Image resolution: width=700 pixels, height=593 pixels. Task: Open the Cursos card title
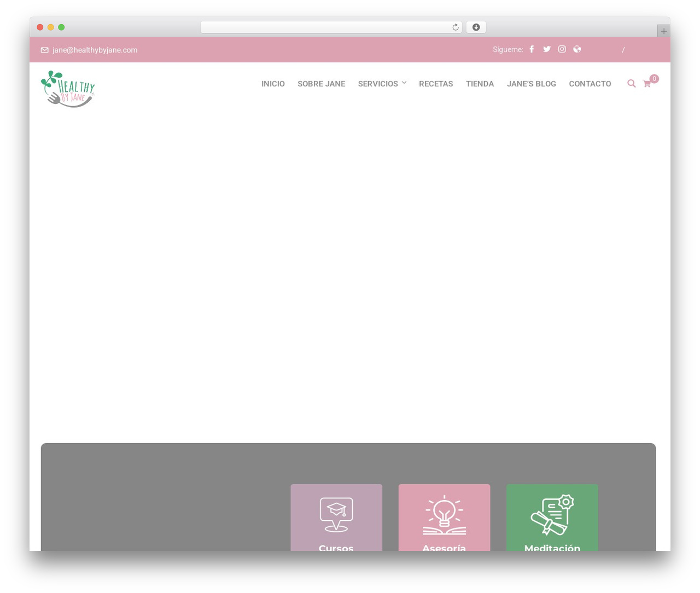(336, 547)
